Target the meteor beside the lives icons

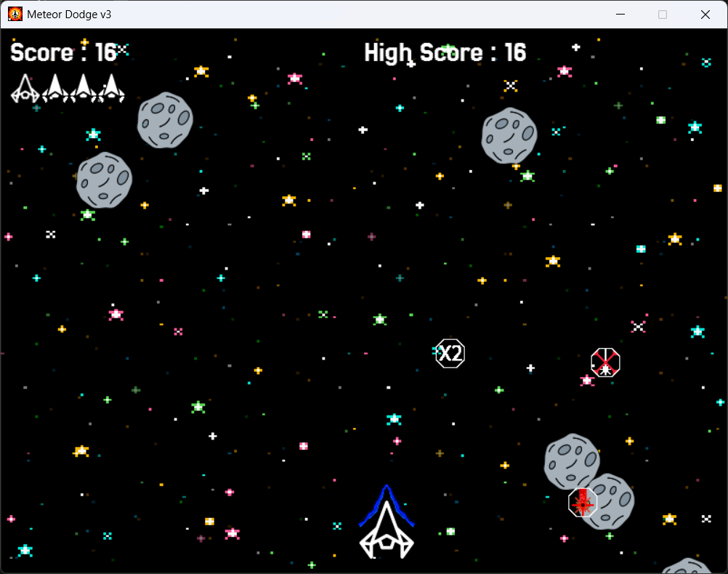(x=165, y=120)
